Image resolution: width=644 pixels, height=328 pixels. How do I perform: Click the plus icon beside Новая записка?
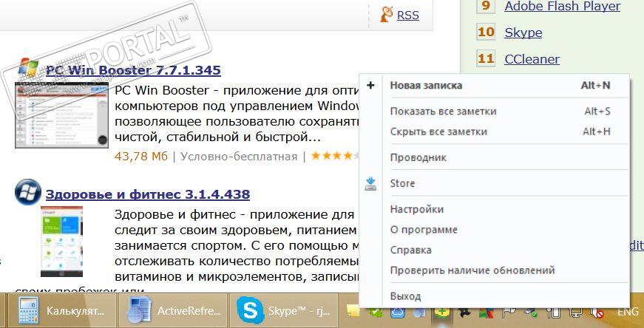click(370, 86)
